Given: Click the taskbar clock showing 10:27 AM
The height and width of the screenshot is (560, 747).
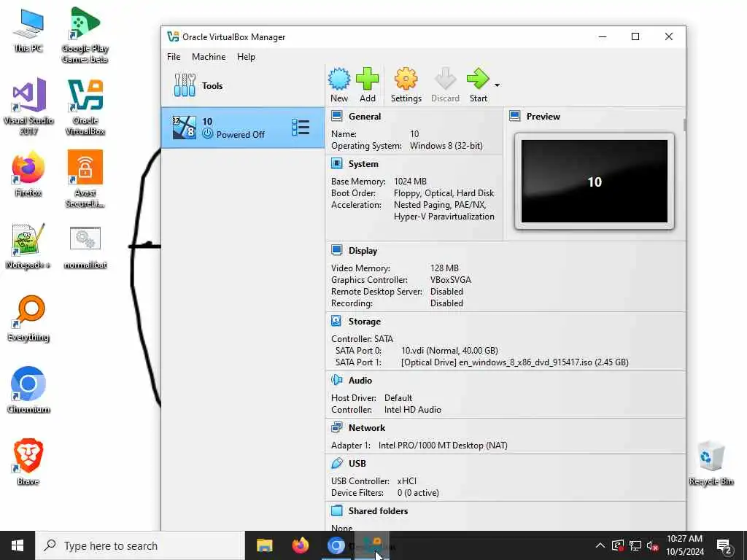Looking at the screenshot, I should (684, 545).
